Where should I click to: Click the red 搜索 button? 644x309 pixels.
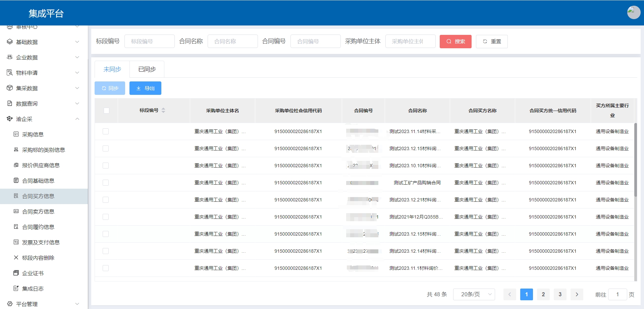coord(455,42)
